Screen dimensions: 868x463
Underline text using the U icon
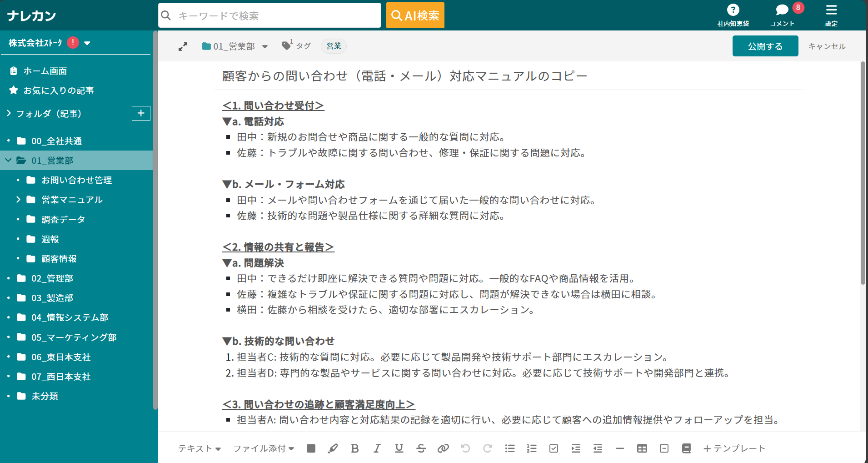coord(399,448)
